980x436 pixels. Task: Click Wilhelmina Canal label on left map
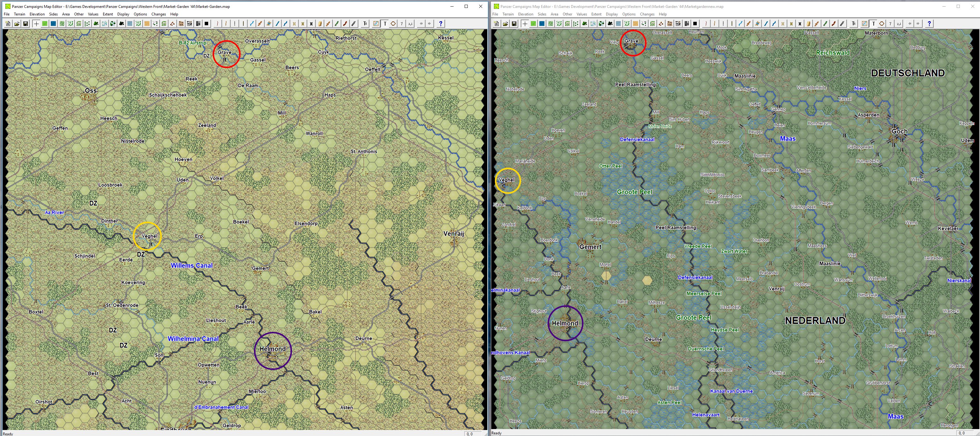click(x=193, y=338)
